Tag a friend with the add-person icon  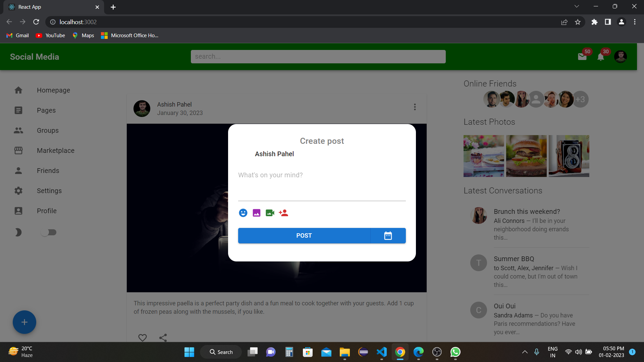pos(283,213)
